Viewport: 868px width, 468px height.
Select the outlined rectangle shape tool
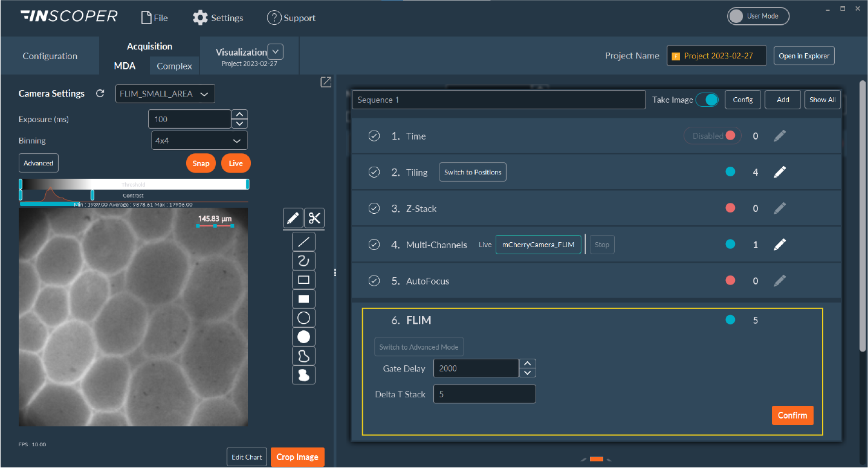click(303, 280)
